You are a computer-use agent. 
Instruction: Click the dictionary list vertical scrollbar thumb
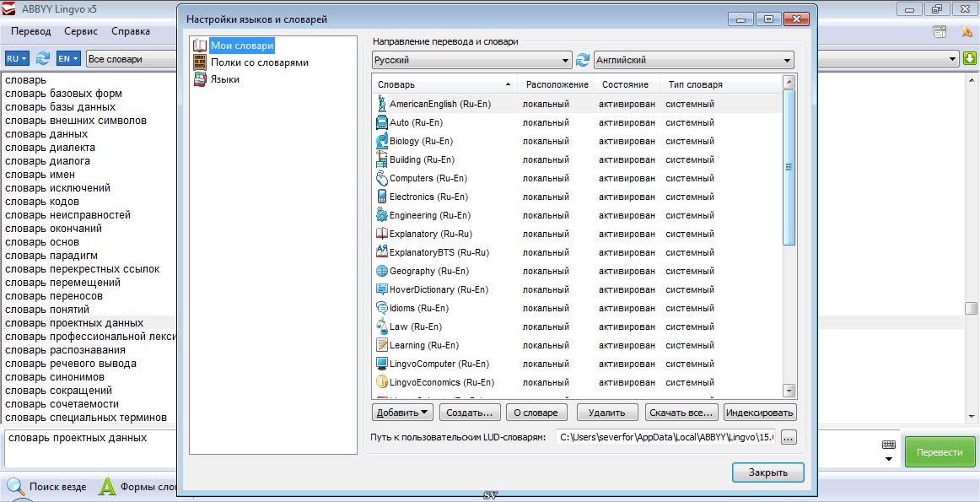pyautogui.click(x=789, y=167)
